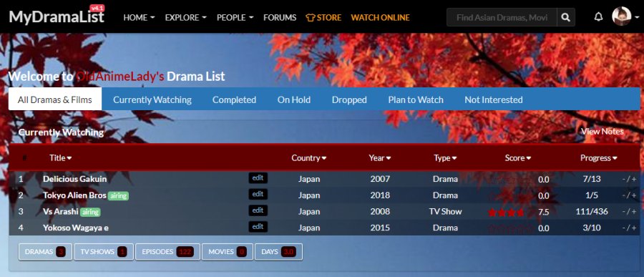Click the -/+ episode stepper for Tokyo Alien Bros
The image size is (644, 277).
click(629, 195)
